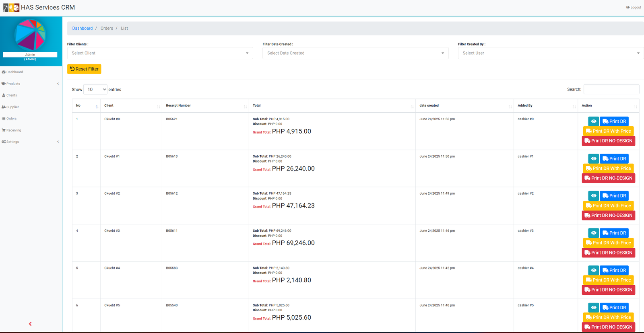Click the eye view icon for order B05621

point(593,121)
